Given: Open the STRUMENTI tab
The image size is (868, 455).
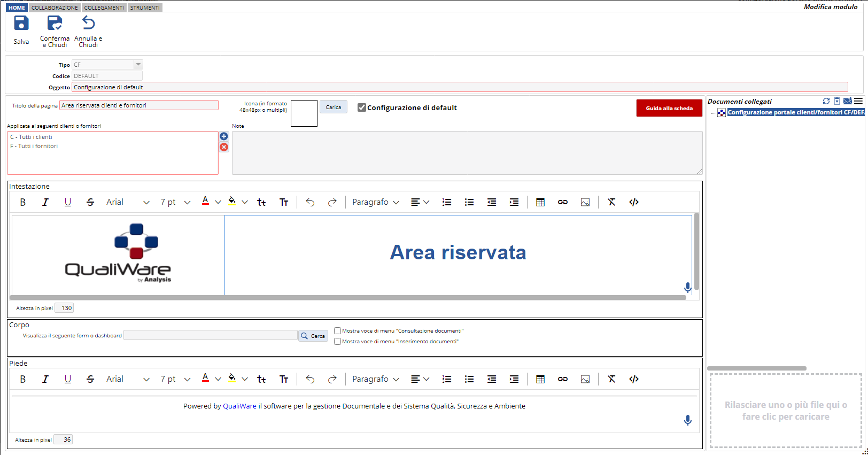Looking at the screenshot, I should pyautogui.click(x=145, y=8).
